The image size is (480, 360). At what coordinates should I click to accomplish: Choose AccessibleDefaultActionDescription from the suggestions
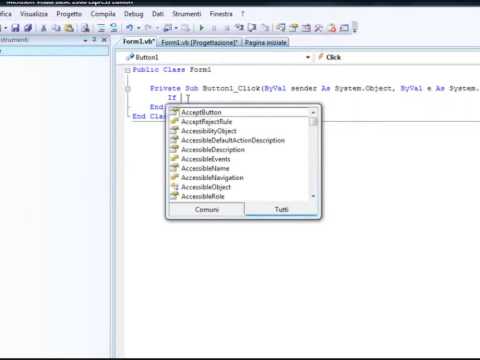point(239,140)
